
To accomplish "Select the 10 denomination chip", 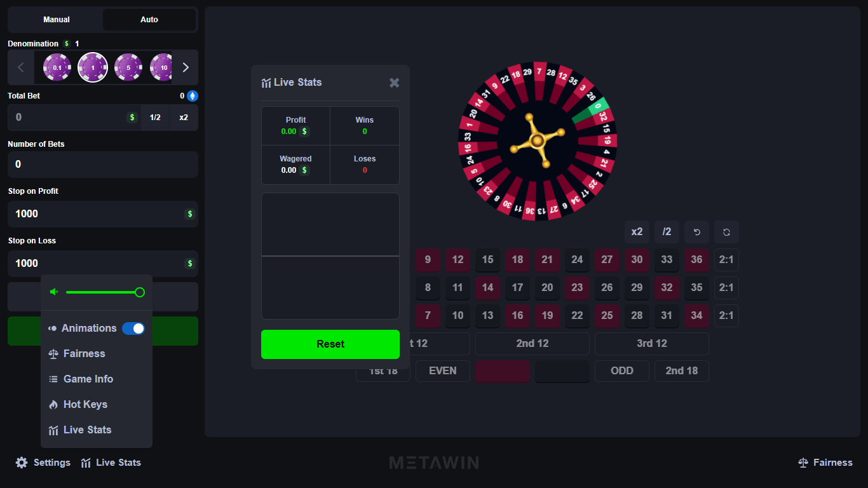I will tap(161, 67).
